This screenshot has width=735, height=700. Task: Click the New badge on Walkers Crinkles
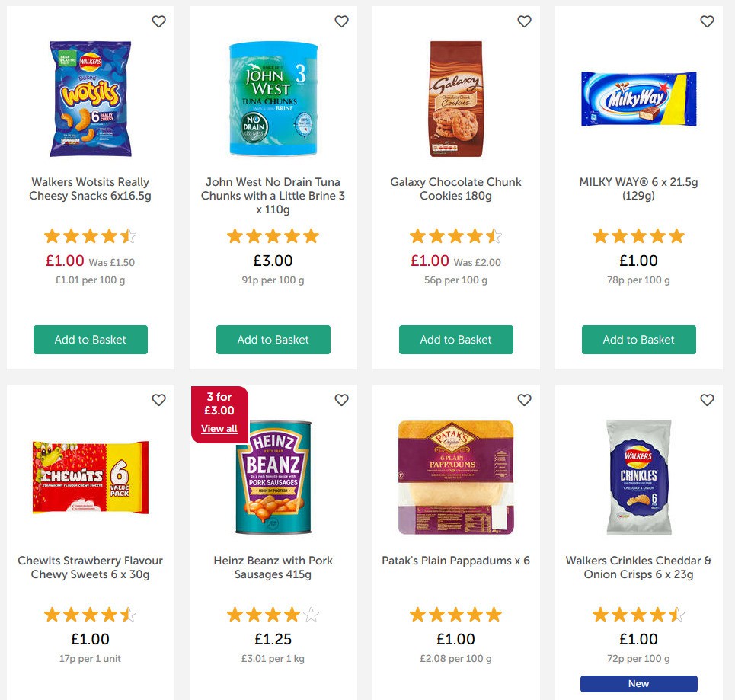638,683
